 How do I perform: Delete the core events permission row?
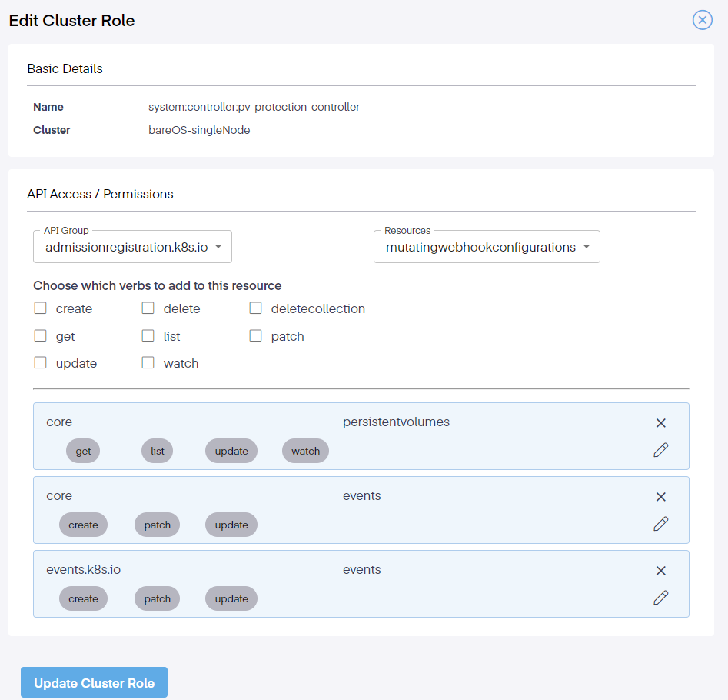(660, 497)
